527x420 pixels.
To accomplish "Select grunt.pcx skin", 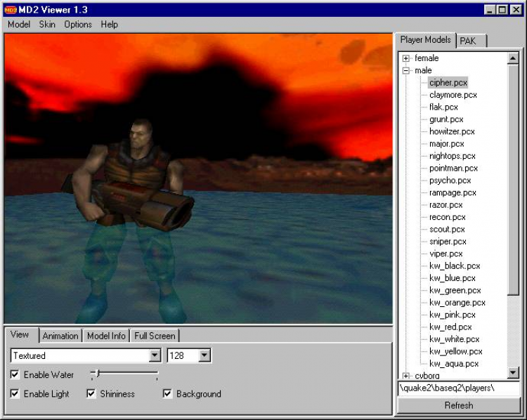I will [x=446, y=119].
